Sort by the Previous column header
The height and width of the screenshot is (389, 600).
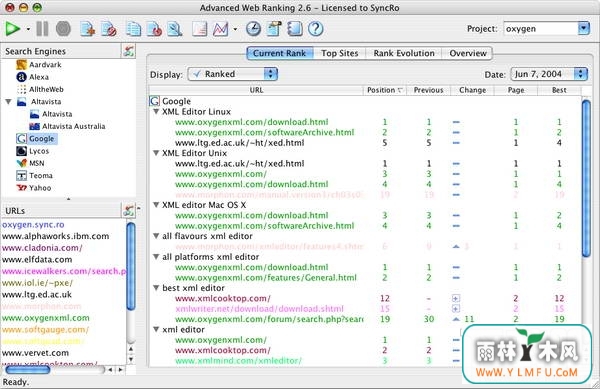(428, 90)
